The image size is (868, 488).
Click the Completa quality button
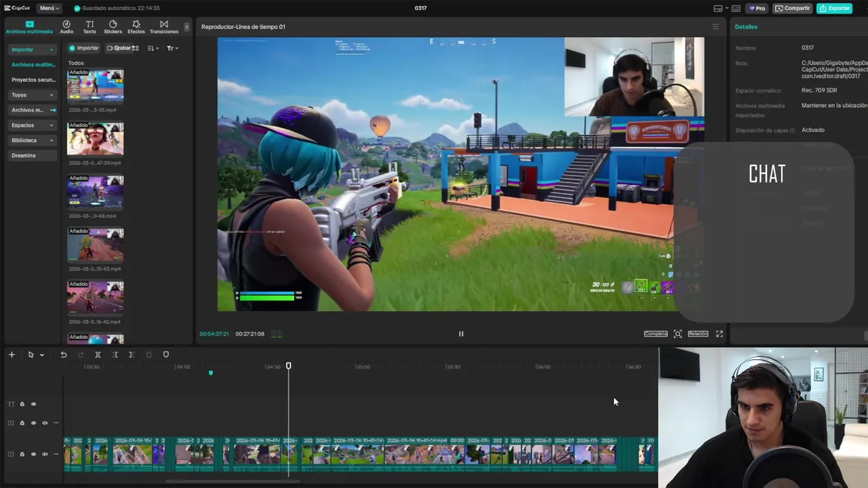click(656, 333)
